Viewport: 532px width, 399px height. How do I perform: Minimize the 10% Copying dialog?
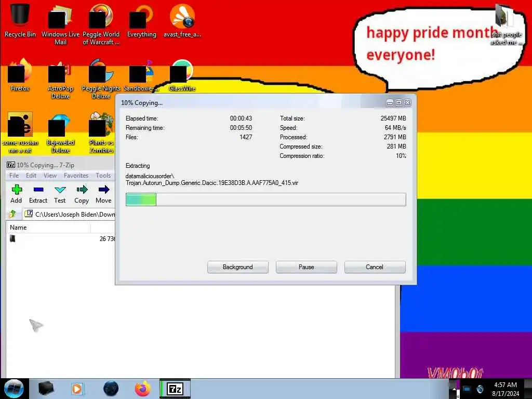[390, 103]
